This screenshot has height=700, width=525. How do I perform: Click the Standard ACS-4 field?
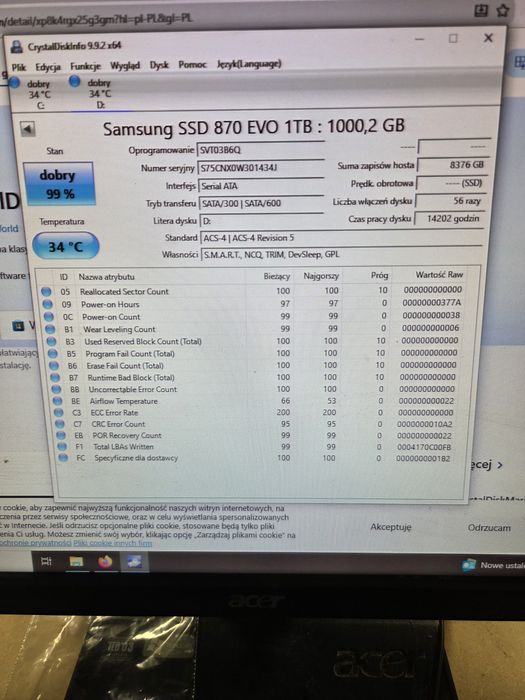pos(342,238)
